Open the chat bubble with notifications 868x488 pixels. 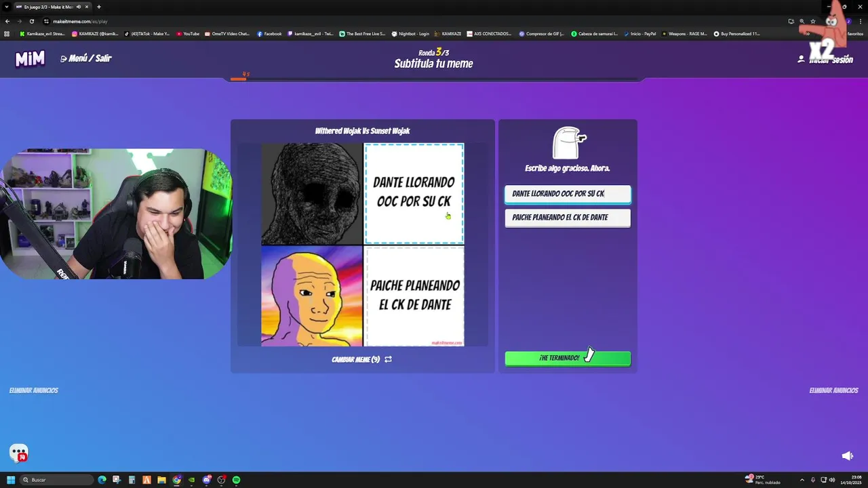coord(19,453)
